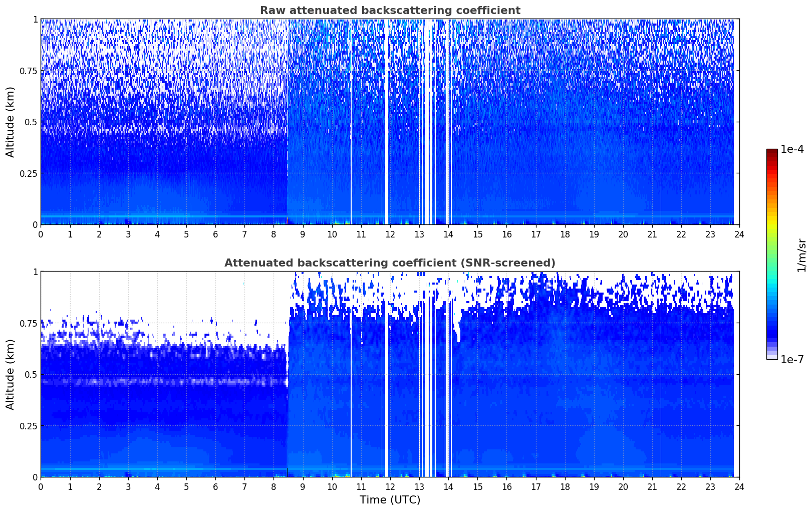
Task: Click the top plot's "Altitude (km)" axis label
Action: [11, 122]
